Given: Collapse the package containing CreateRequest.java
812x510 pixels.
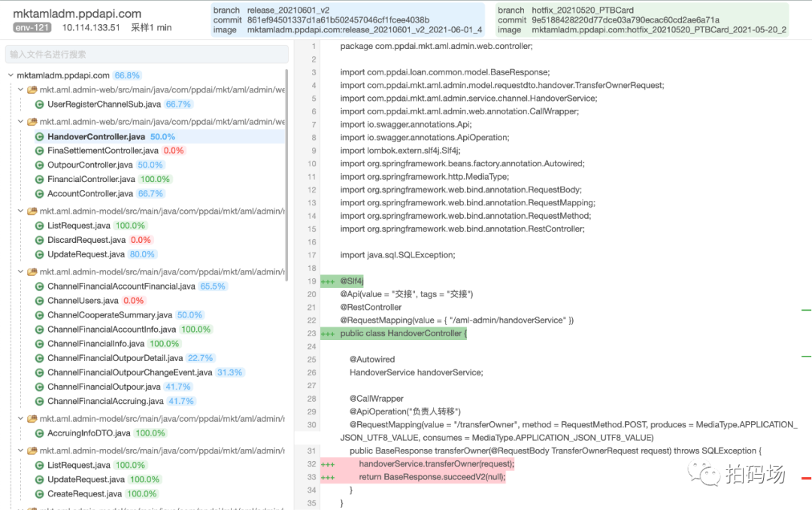Looking at the screenshot, I should [21, 451].
